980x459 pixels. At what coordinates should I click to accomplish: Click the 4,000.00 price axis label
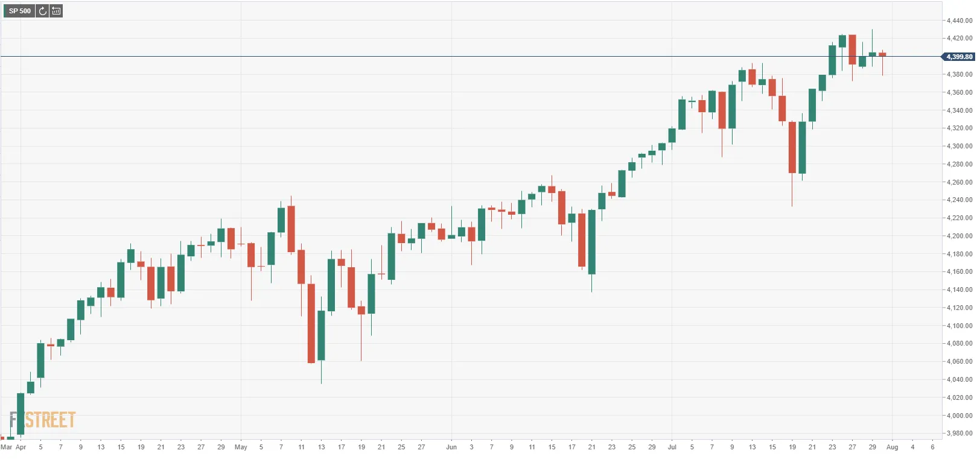pos(959,416)
